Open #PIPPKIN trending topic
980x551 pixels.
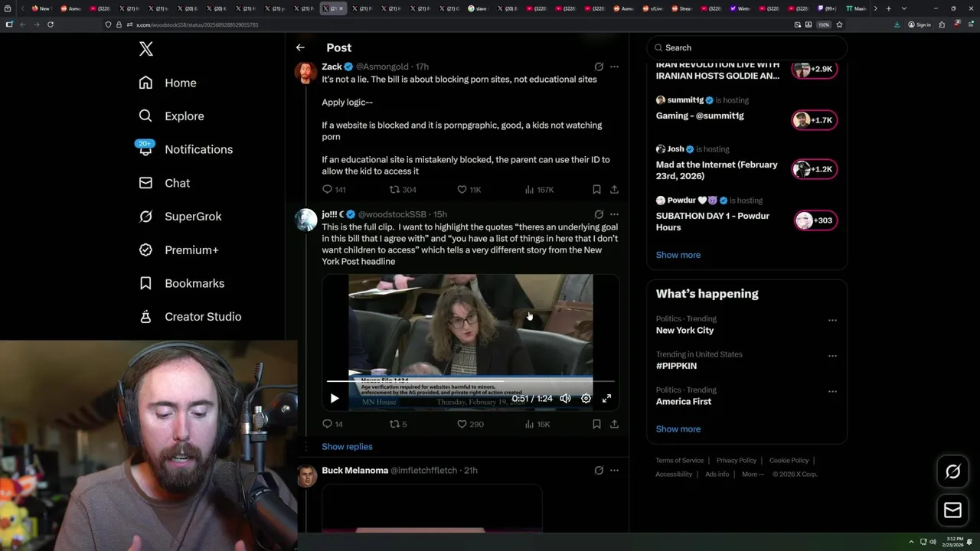click(x=676, y=366)
